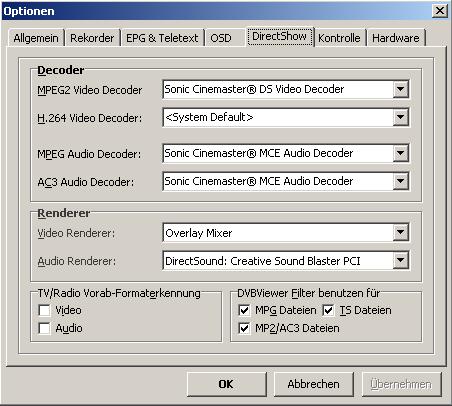Open the MPEG2 Video Decoder dropdown arrow
452x406 pixels.
400,89
